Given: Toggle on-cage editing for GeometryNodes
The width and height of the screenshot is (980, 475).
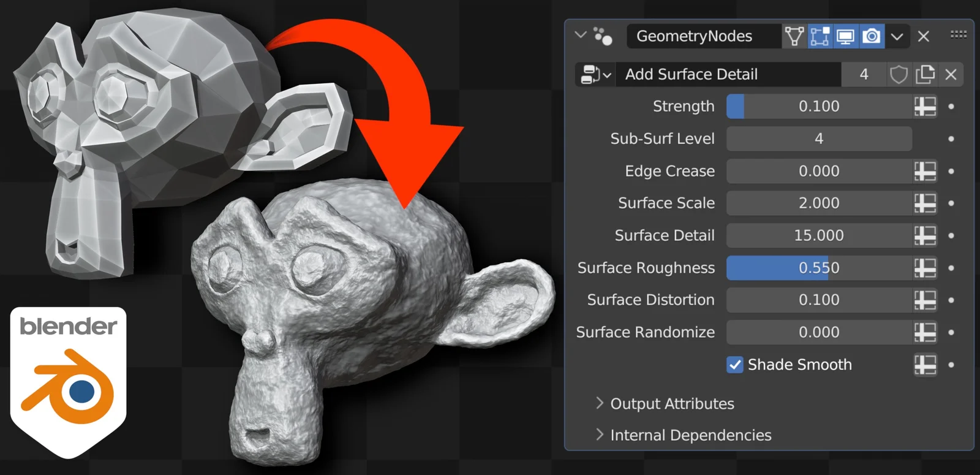Looking at the screenshot, I should click(794, 36).
